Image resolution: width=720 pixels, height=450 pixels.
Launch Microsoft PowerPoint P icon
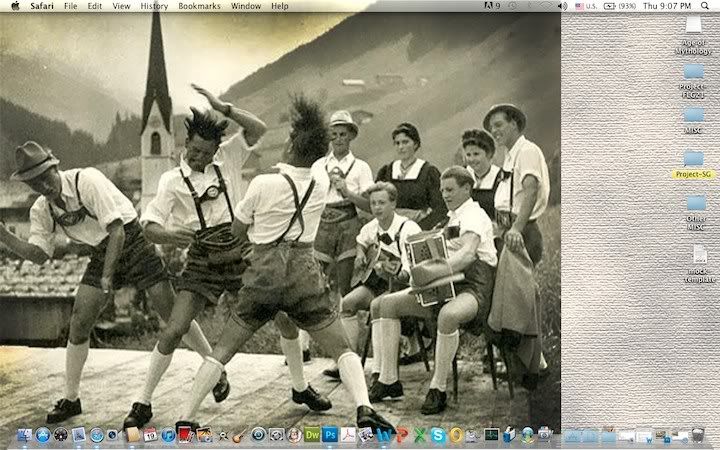[402, 435]
